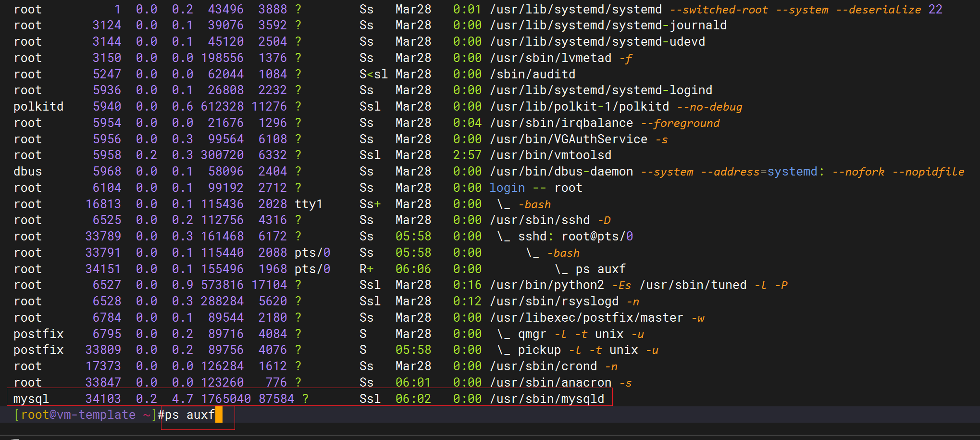Select '/usr/sbin/tuned' text
This screenshot has height=440, width=980.
(693, 285)
